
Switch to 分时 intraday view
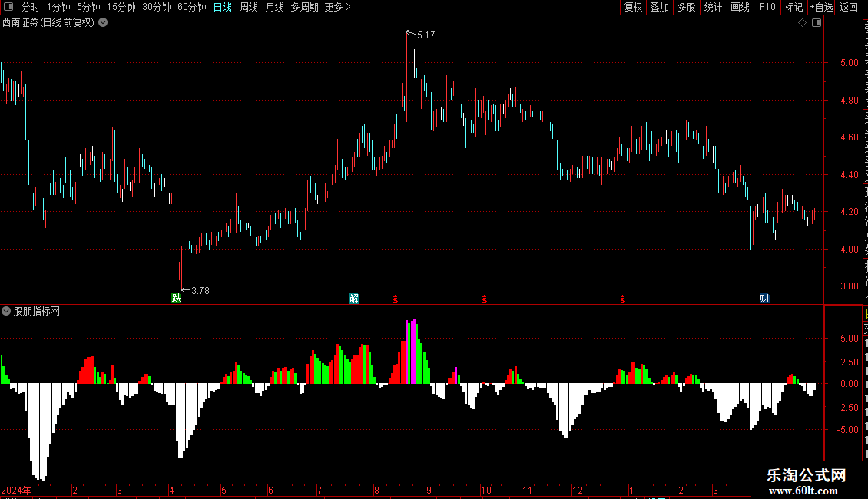click(x=31, y=7)
